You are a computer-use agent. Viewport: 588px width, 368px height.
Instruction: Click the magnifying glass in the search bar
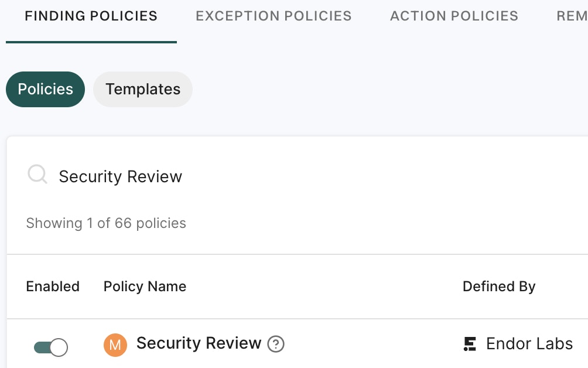pyautogui.click(x=37, y=174)
